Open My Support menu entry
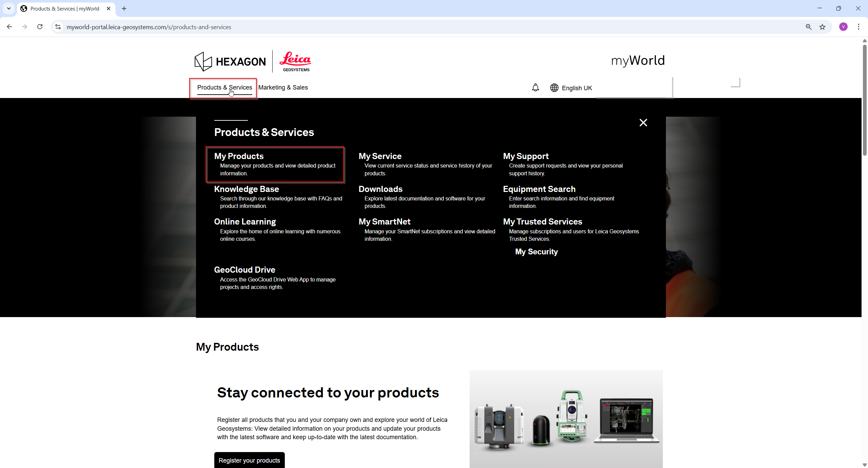 [526, 156]
